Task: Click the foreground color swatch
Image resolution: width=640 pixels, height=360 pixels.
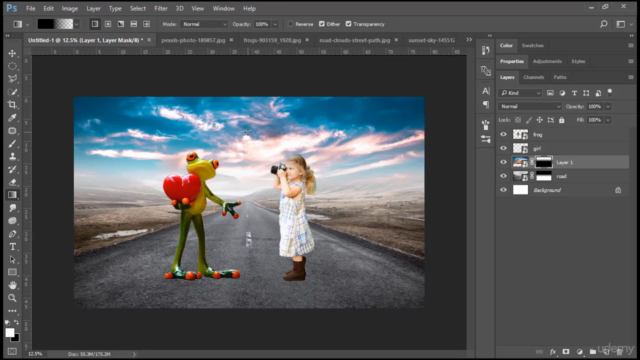Action: [10, 332]
